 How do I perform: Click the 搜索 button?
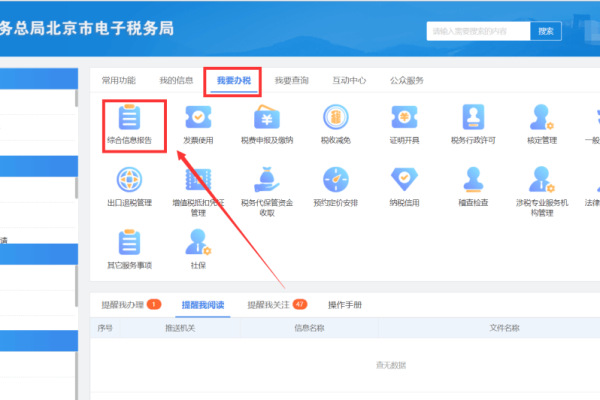pos(546,31)
